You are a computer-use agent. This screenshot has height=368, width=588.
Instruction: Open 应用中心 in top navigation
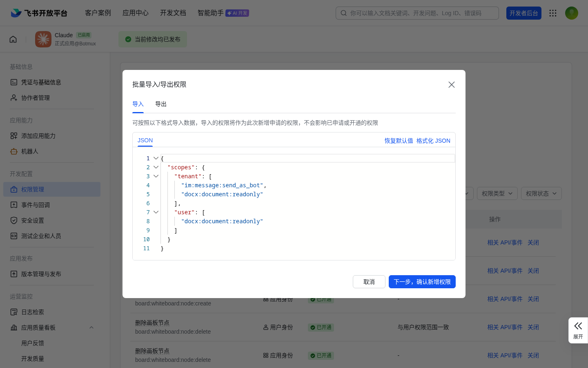[x=136, y=13]
